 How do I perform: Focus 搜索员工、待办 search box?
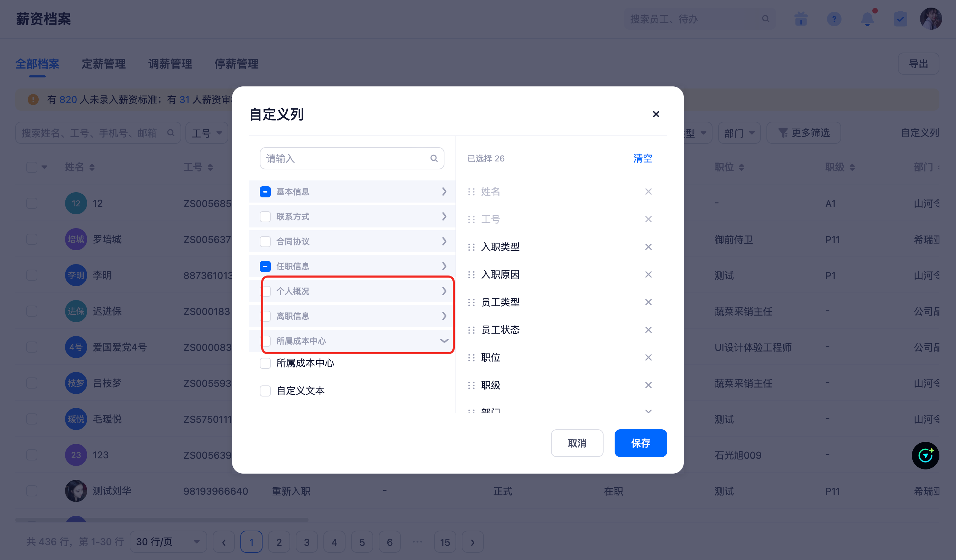tap(700, 19)
